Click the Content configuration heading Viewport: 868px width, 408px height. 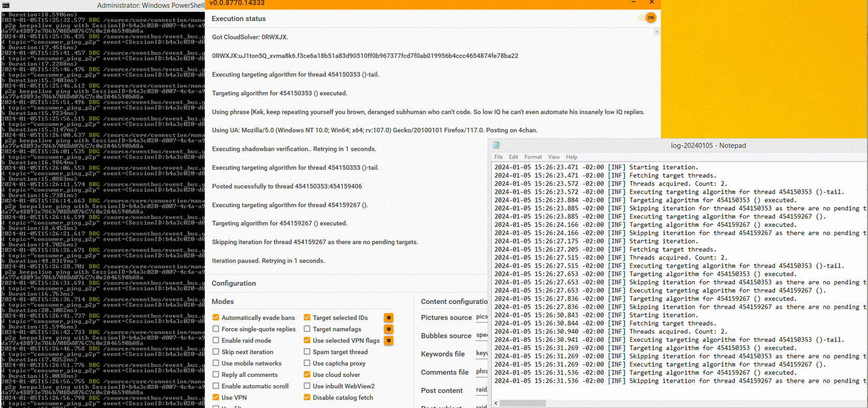[x=454, y=301]
